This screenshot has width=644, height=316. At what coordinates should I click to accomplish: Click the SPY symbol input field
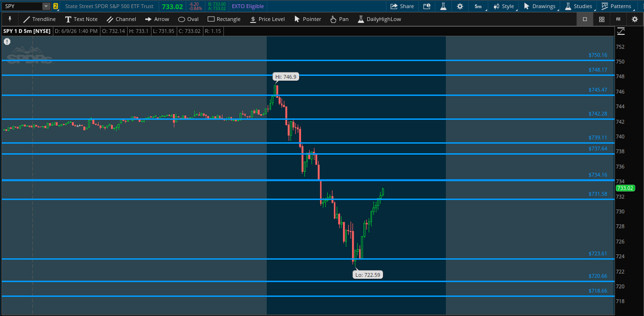21,6
